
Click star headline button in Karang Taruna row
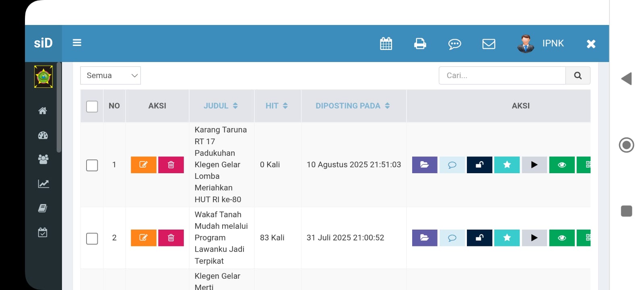coord(507,165)
